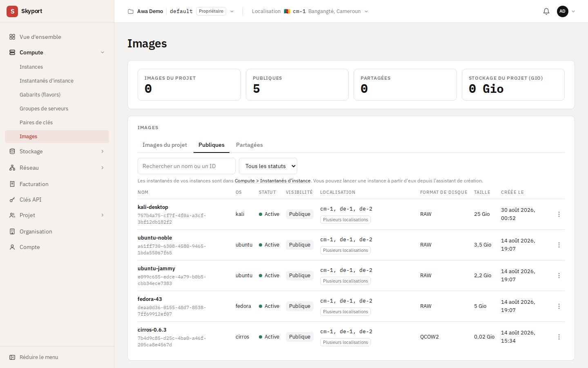This screenshot has width=588, height=368.
Task: Click the Stockage database icon
Action: (12, 151)
